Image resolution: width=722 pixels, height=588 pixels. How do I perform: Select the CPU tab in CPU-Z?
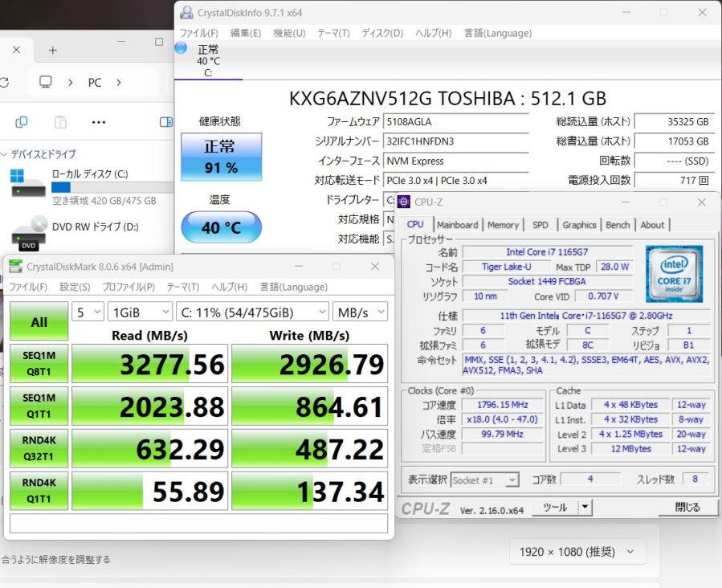click(x=415, y=224)
